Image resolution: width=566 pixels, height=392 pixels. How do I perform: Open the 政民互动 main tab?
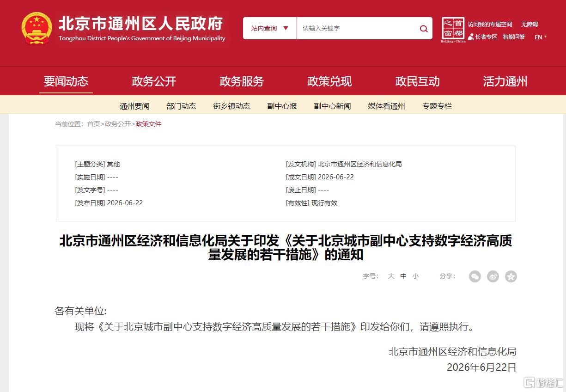point(417,81)
